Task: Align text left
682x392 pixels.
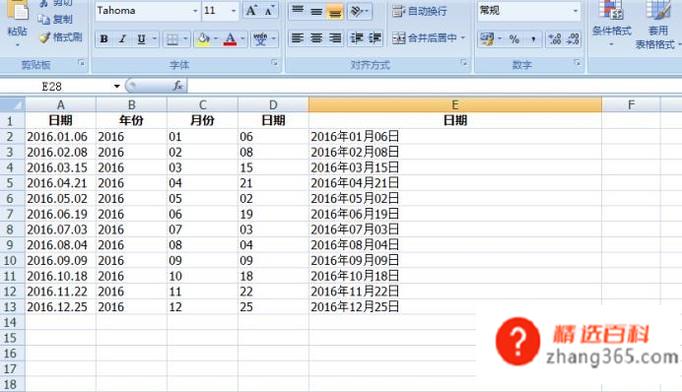Action: (x=297, y=38)
